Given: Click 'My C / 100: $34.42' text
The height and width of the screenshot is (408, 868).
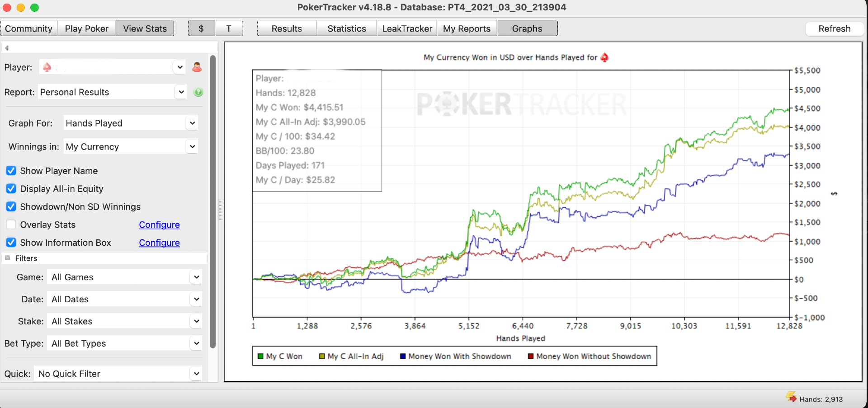Looking at the screenshot, I should [295, 136].
